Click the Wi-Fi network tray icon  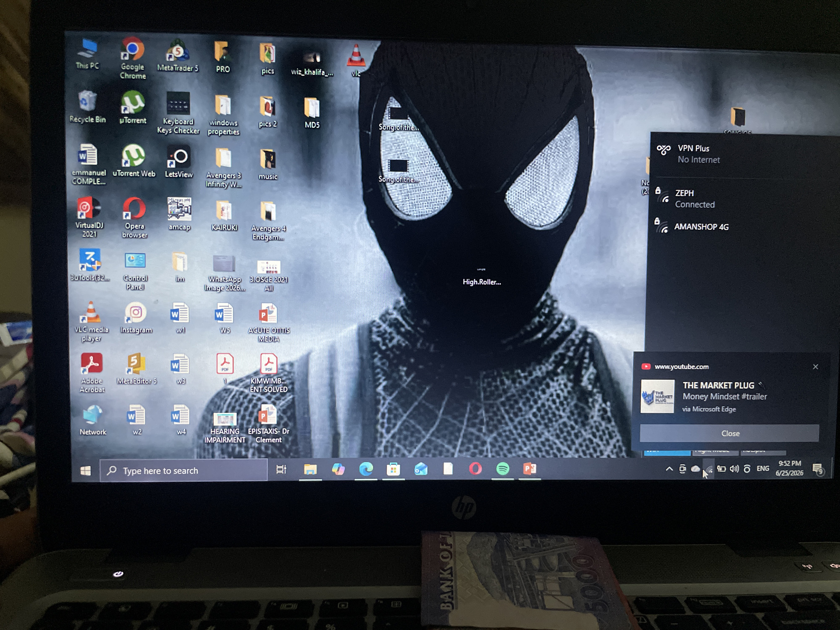708,469
